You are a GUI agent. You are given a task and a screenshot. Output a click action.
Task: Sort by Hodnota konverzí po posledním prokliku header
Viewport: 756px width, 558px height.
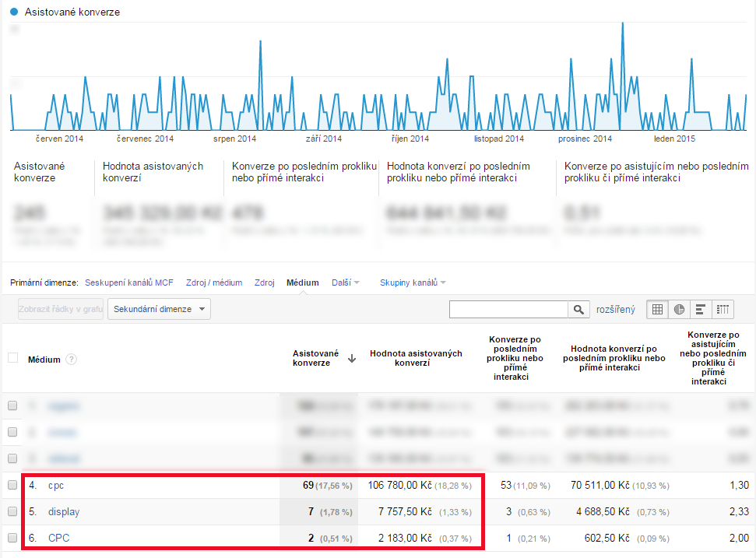click(x=614, y=358)
